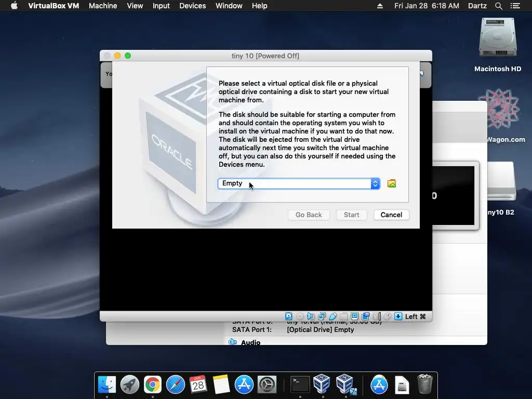Click the blue down-arrow keyboard capture icon
This screenshot has height=399, width=532.
pos(398,316)
